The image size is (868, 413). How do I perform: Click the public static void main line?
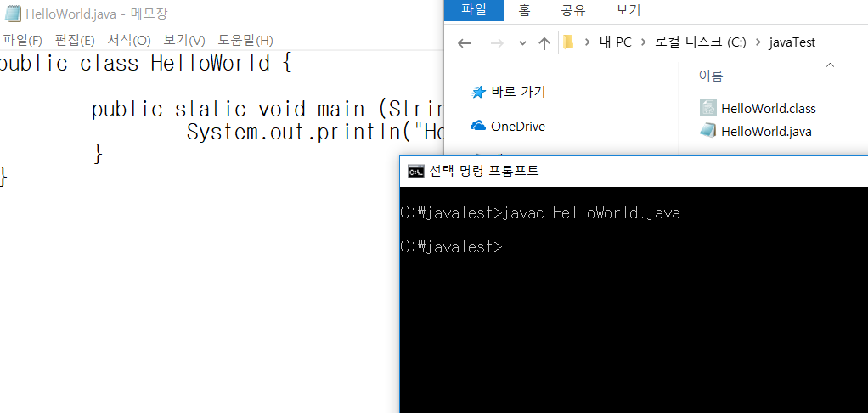click(x=268, y=109)
